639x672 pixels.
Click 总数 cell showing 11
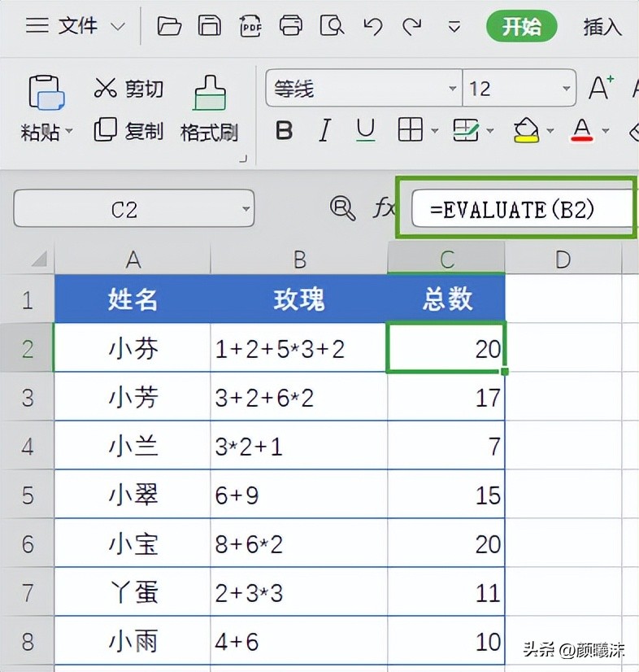point(446,593)
